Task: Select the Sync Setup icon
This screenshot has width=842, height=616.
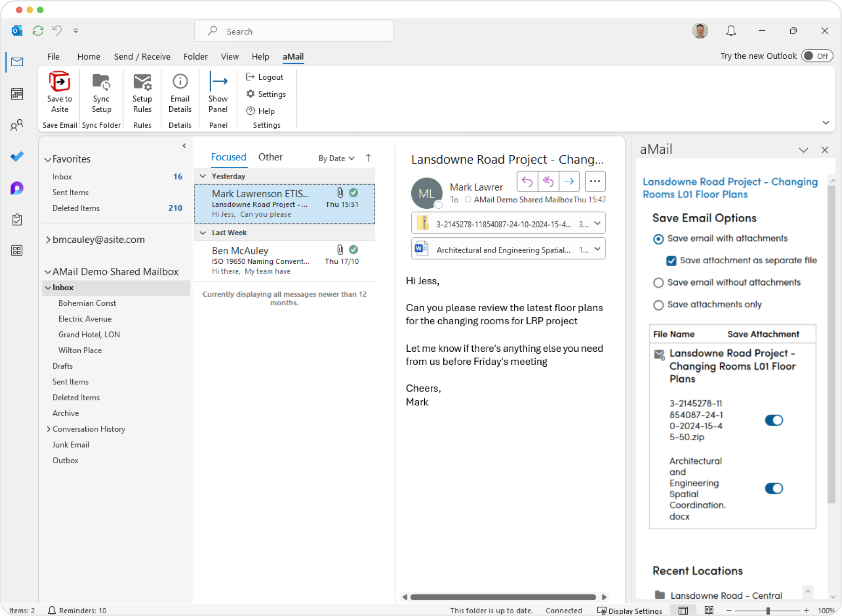Action: tap(101, 84)
